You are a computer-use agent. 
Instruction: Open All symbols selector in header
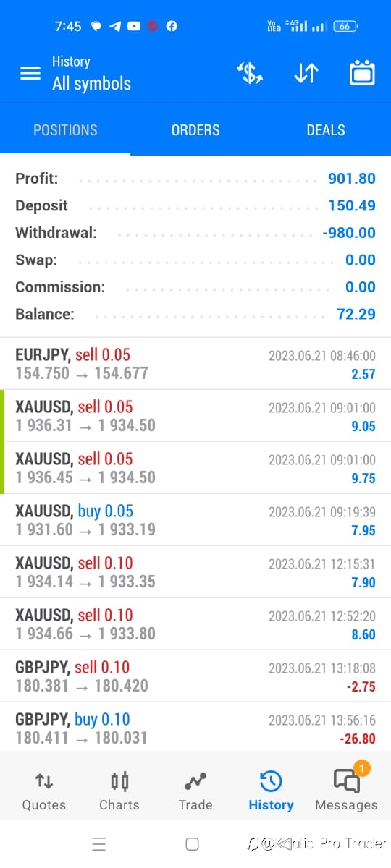click(x=91, y=83)
